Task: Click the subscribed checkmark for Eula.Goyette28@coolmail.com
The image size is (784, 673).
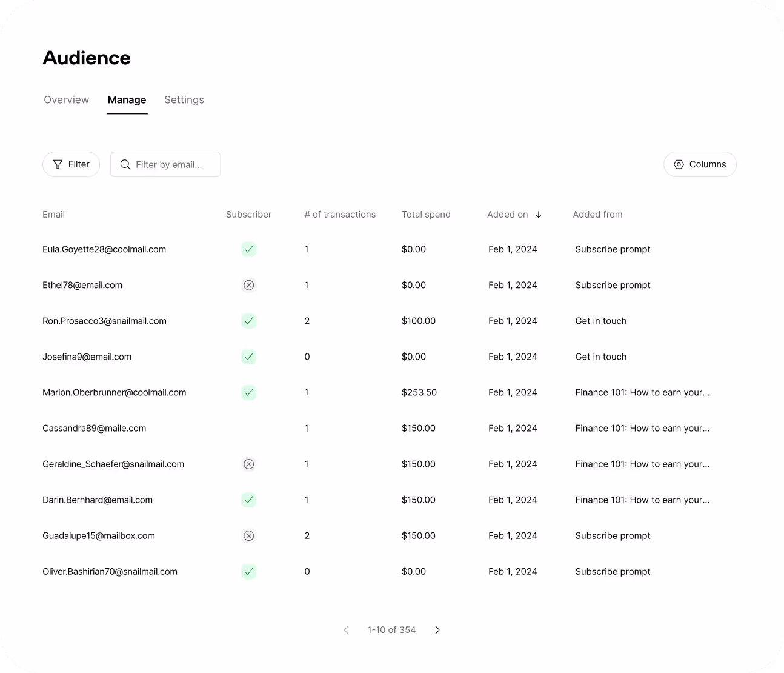Action: [248, 249]
